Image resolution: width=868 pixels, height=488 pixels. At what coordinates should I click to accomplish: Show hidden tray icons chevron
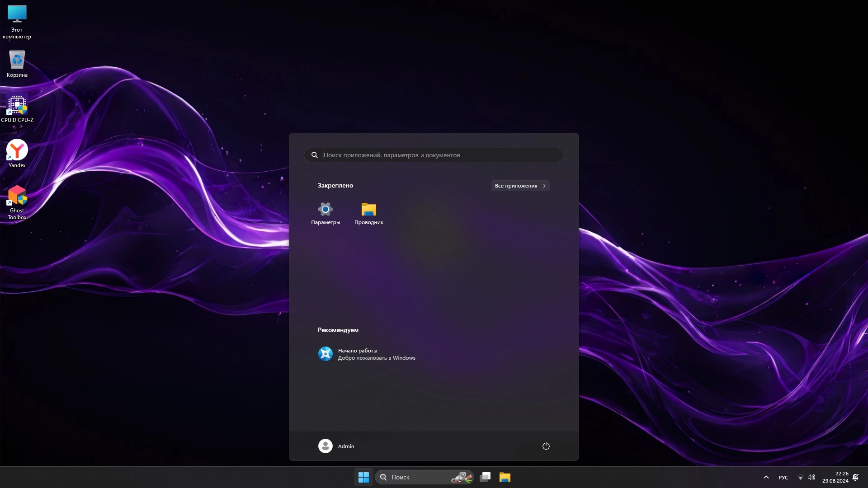tap(766, 477)
